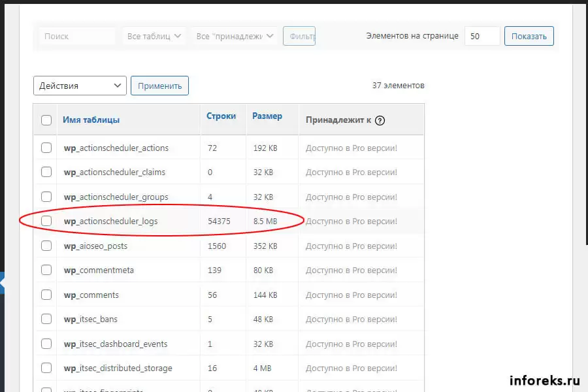The image size is (588, 392).
Task: Toggle checkbox for wp_aioseo_posts
Action: (46, 246)
